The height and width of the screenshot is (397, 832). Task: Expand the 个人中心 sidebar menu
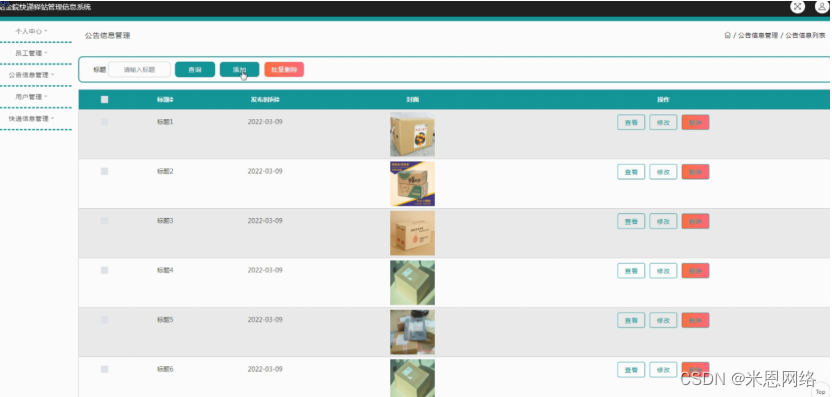(x=31, y=31)
